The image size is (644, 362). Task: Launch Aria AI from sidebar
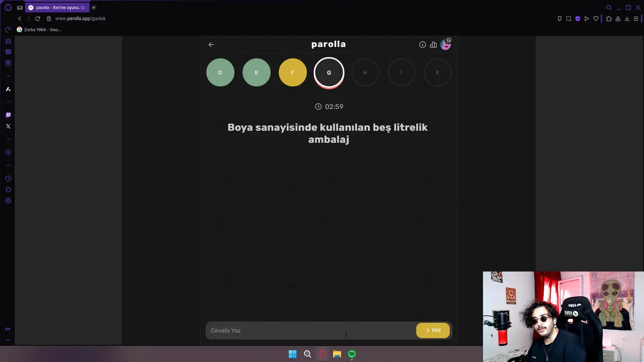8,89
